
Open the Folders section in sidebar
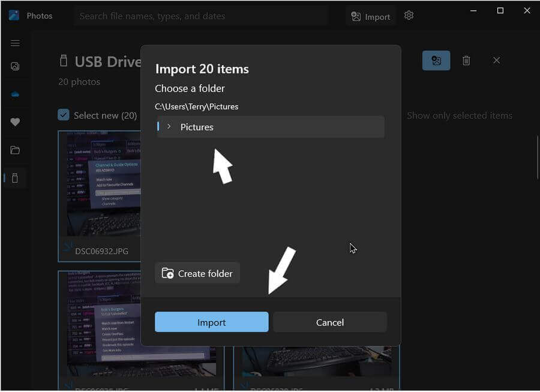pos(15,150)
